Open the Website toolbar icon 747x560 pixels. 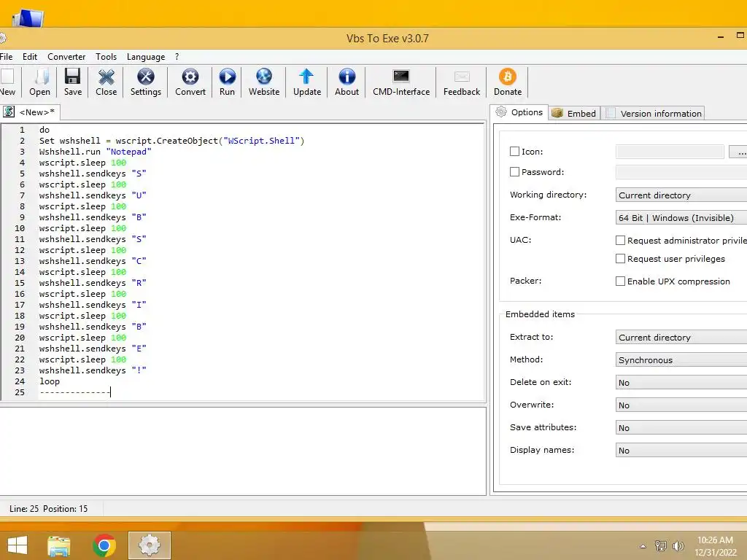[x=264, y=82]
